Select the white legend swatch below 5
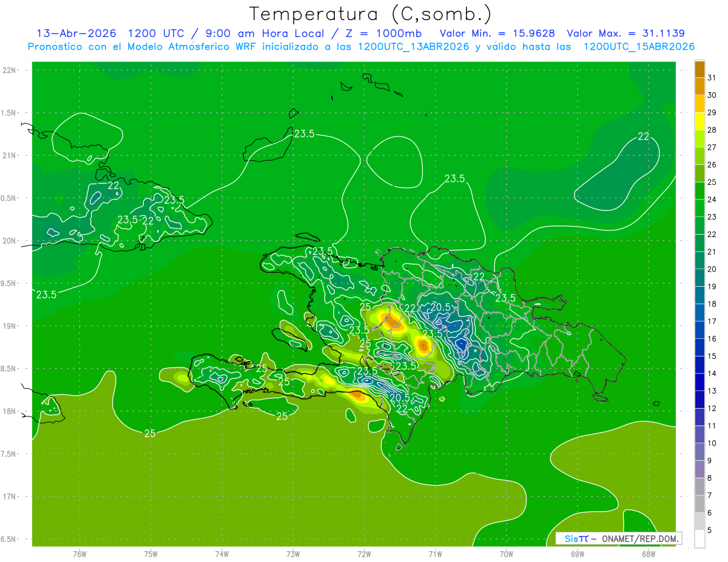The height and width of the screenshot is (562, 728). [x=699, y=539]
